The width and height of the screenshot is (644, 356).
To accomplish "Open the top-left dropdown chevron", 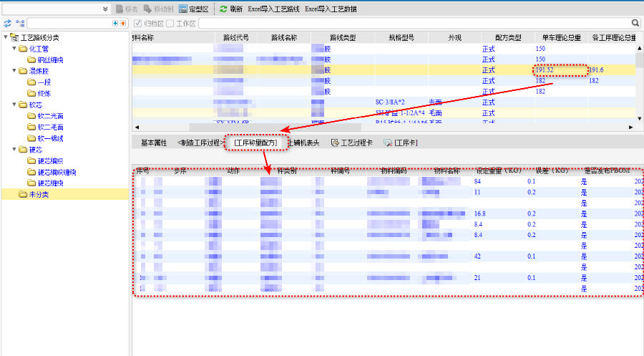I will tap(106, 9).
